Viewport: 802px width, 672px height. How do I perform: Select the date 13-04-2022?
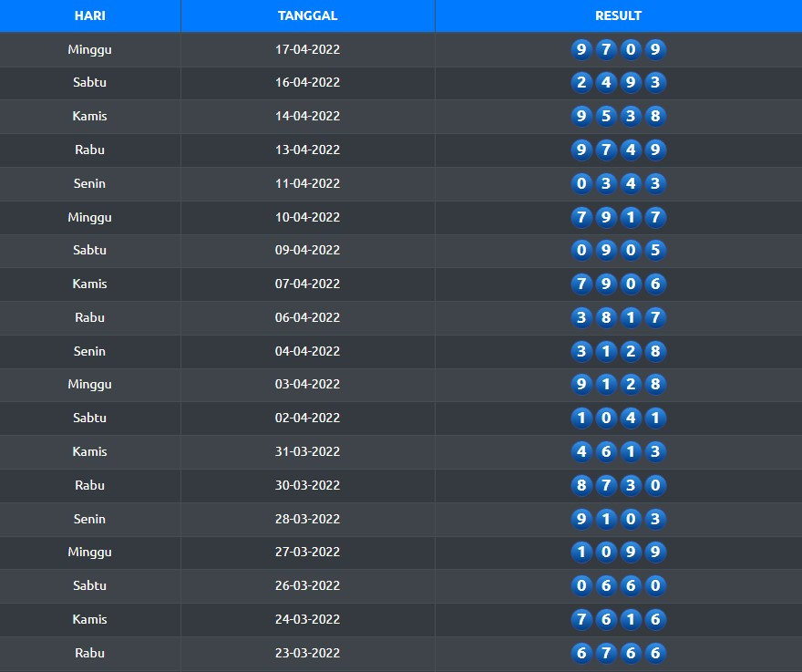[307, 150]
